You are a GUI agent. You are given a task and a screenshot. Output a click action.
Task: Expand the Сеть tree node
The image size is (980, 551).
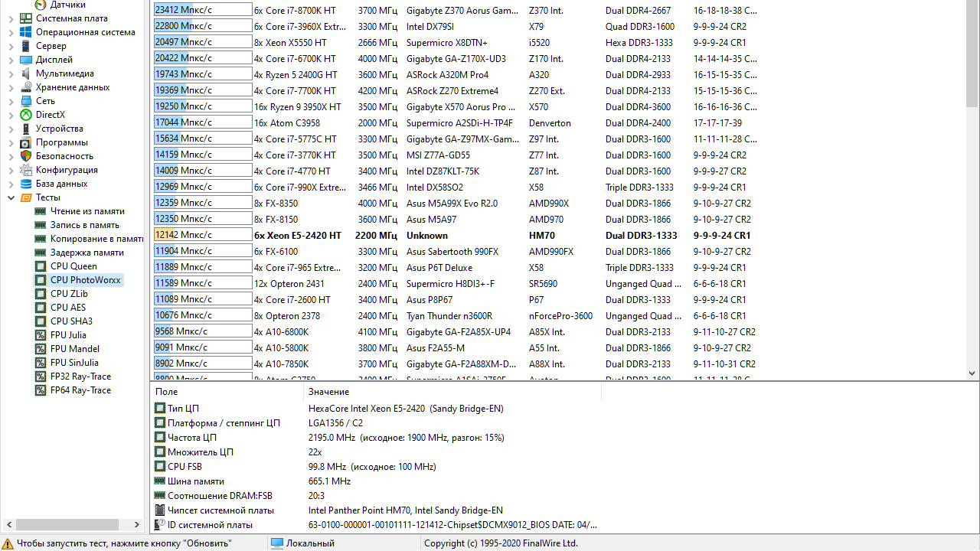tap(11, 101)
